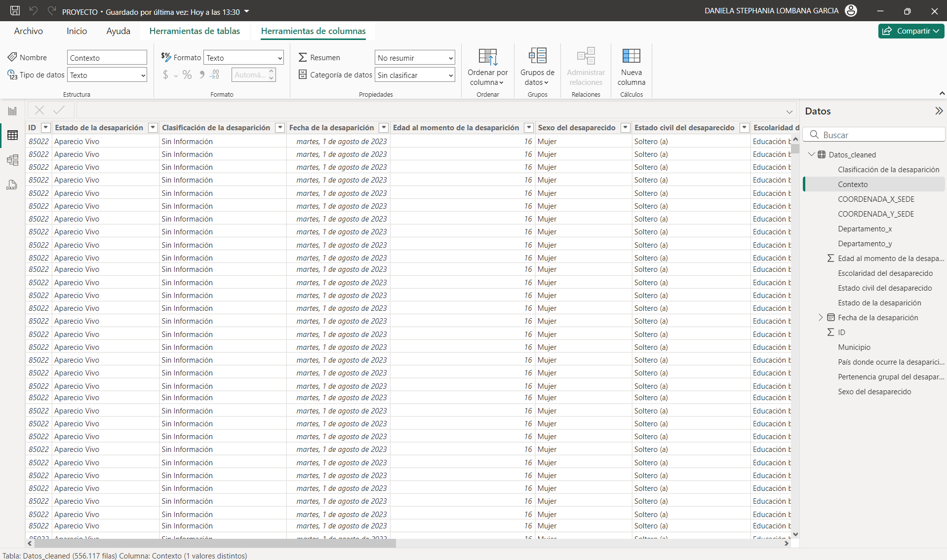Select Estado civil del desaparecido field

click(x=884, y=288)
